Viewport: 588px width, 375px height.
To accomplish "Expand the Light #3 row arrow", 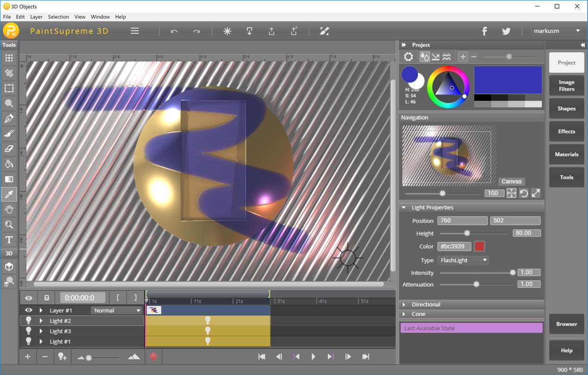I will point(41,331).
